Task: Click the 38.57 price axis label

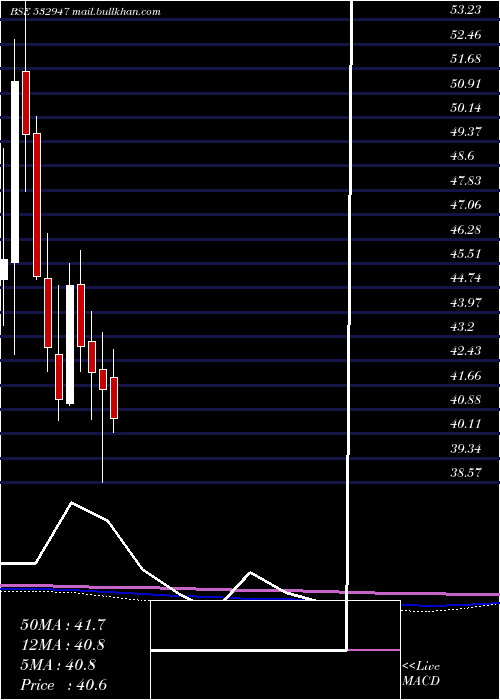Action: point(466,472)
